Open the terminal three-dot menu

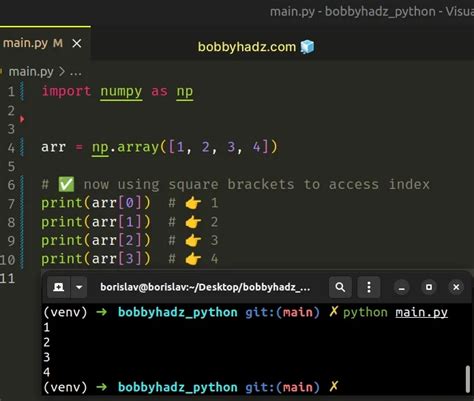pyautogui.click(x=369, y=287)
